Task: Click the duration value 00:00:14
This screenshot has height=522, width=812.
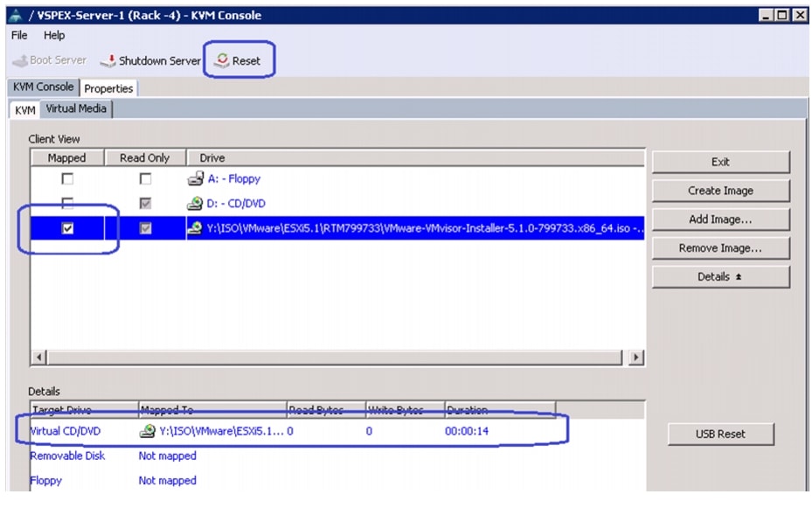Action: [x=467, y=431]
